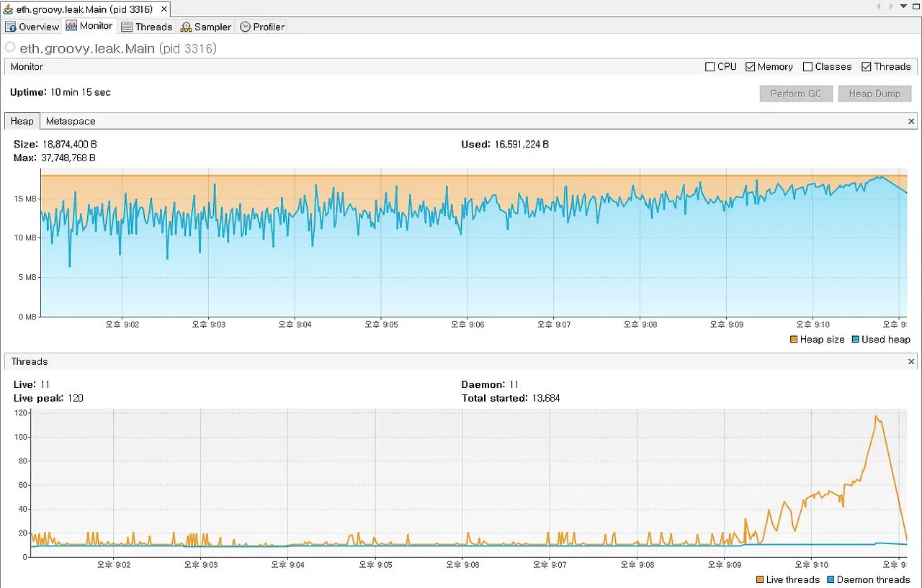Screen dimensions: 922x588
Task: Click the Profiler clock icon
Action: click(x=245, y=27)
